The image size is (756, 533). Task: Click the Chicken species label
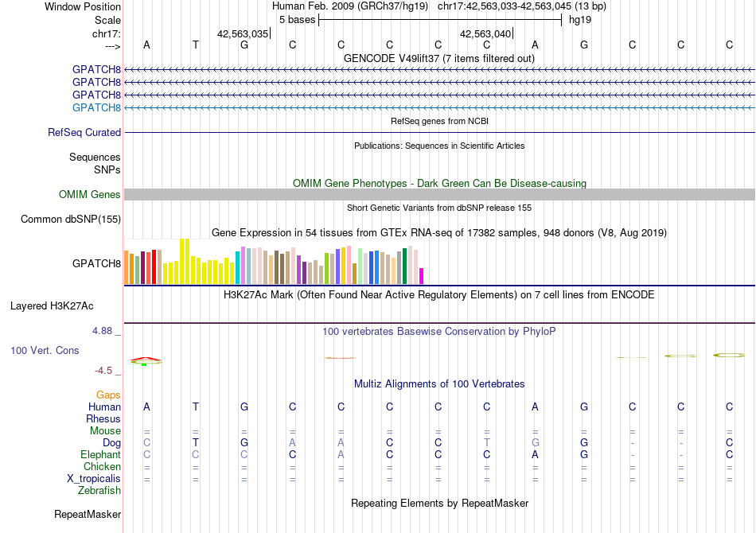pyautogui.click(x=102, y=466)
